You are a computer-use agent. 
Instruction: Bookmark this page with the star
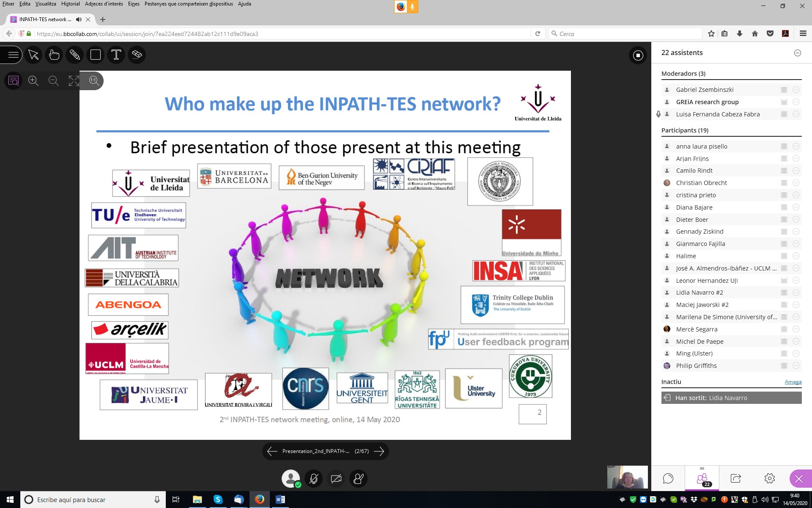[x=711, y=34]
